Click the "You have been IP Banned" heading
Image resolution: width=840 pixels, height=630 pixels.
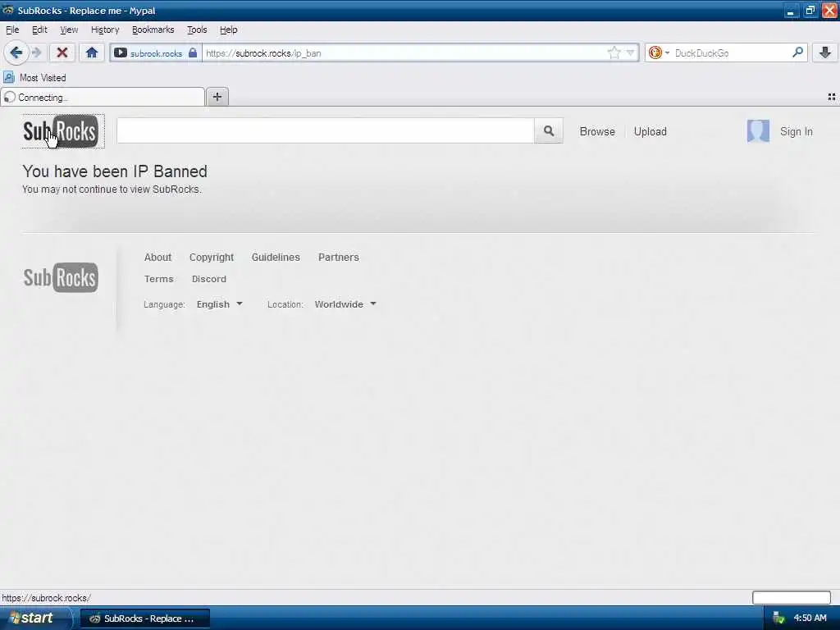point(115,171)
